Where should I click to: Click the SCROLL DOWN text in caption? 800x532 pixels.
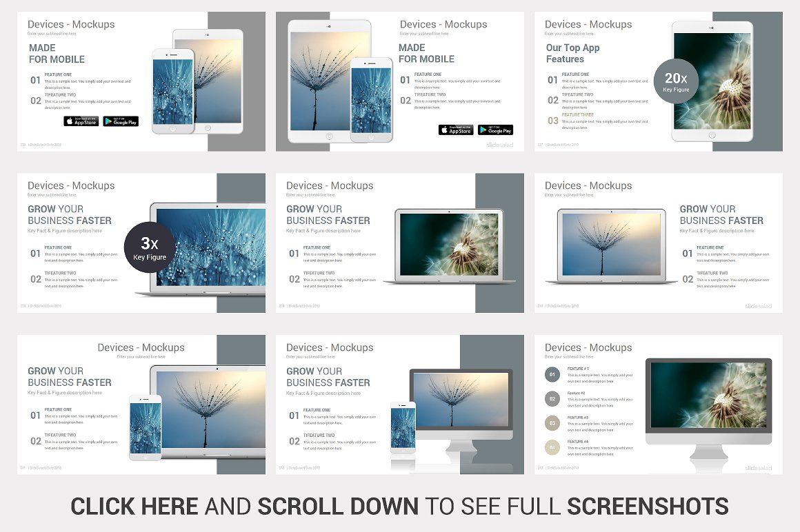coord(338,507)
